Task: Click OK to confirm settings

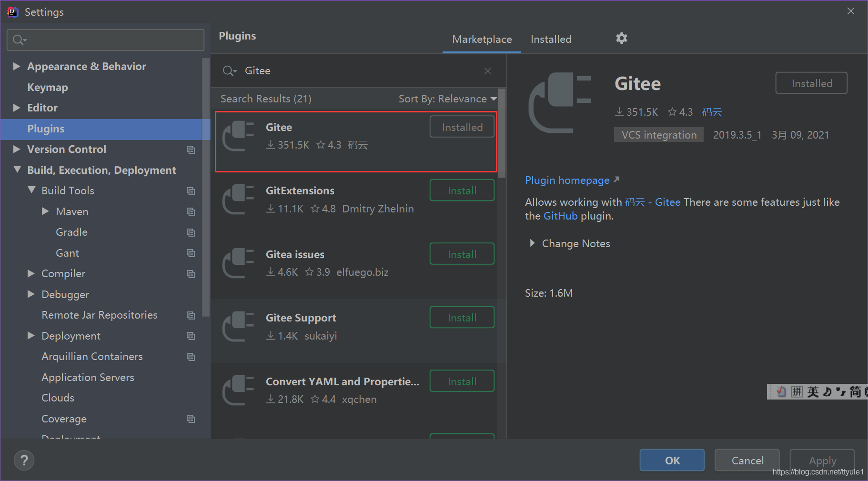Action: click(672, 461)
